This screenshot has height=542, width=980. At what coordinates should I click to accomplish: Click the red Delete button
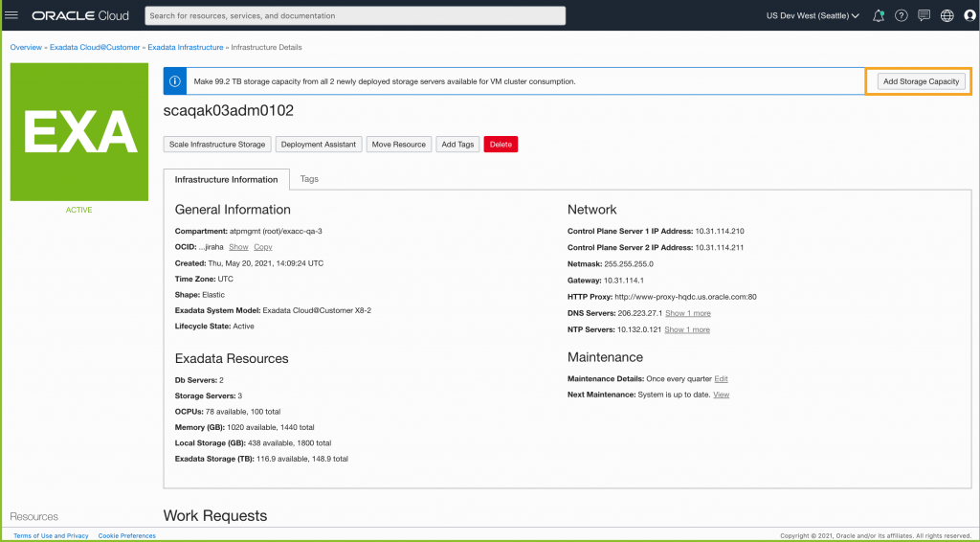[501, 145]
